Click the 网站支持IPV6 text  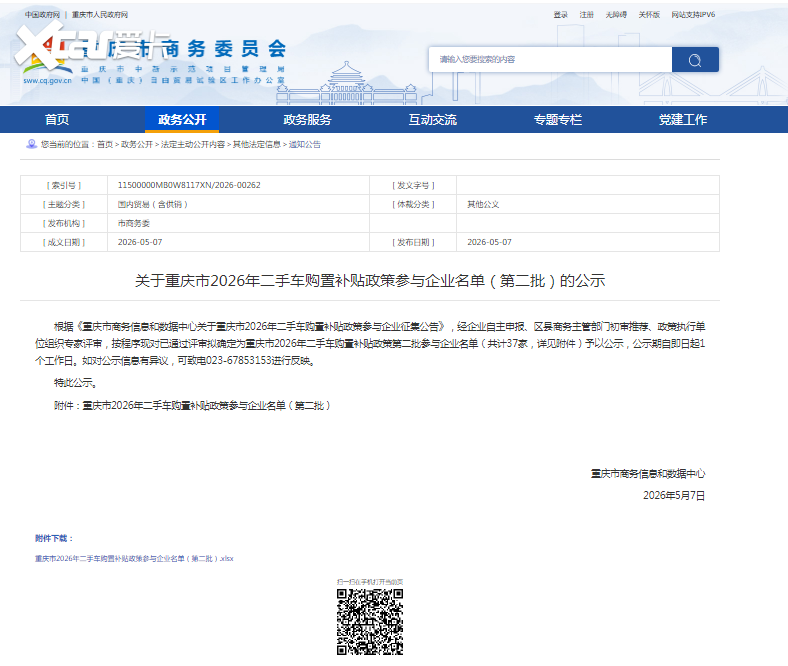[693, 15]
